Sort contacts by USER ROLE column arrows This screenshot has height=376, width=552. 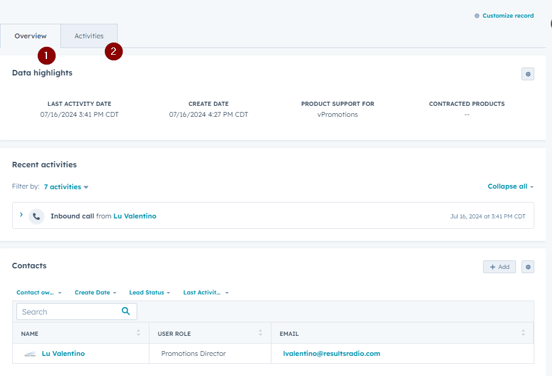[260, 333]
